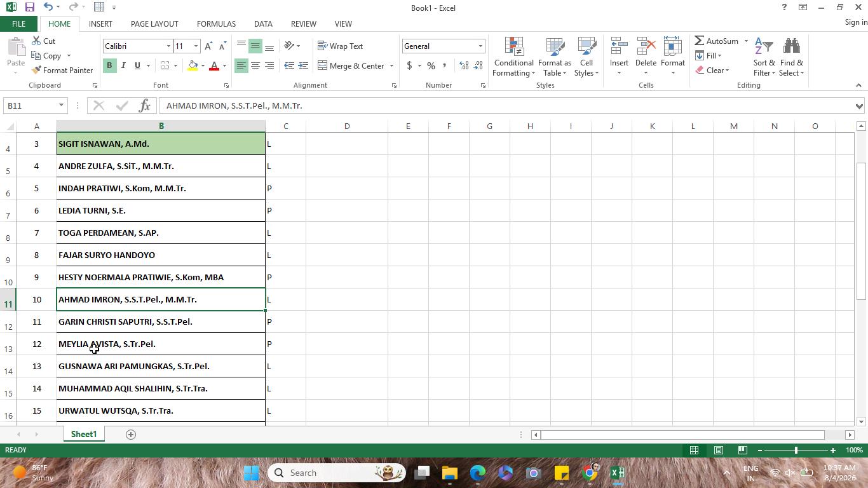This screenshot has height=488, width=868.
Task: Expand the General number format dropdown
Action: 480,46
